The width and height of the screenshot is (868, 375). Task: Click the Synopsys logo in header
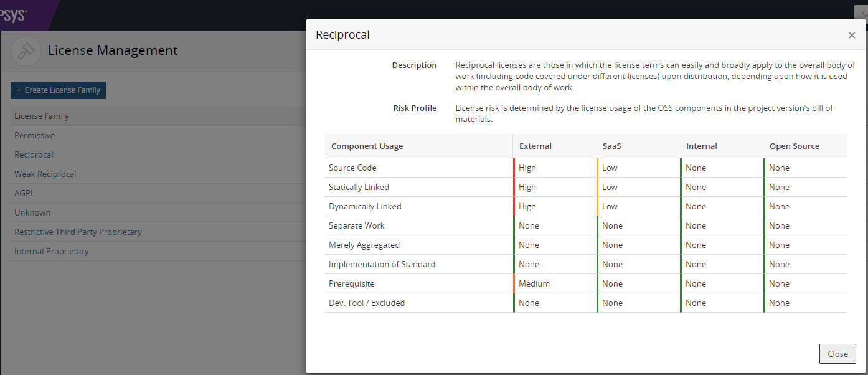[14, 15]
